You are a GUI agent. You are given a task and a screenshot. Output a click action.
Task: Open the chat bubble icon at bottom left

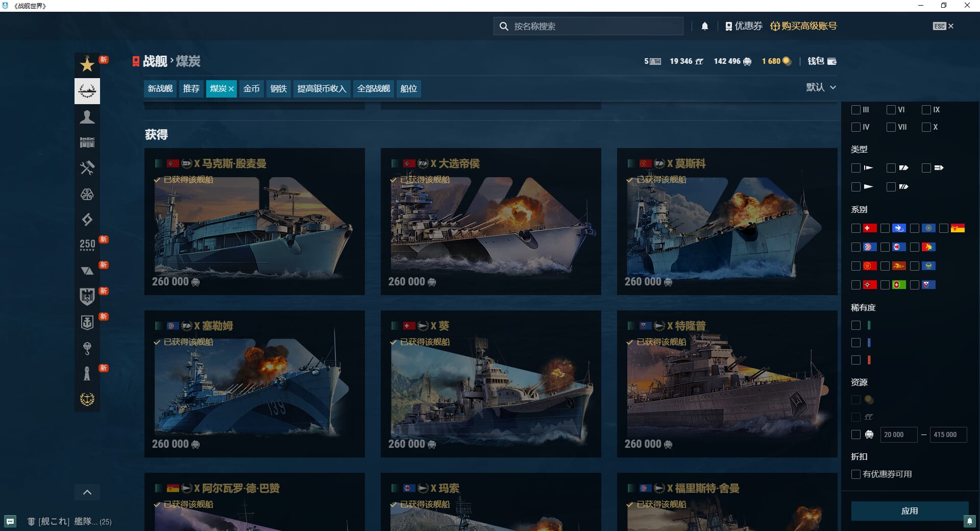point(10,521)
